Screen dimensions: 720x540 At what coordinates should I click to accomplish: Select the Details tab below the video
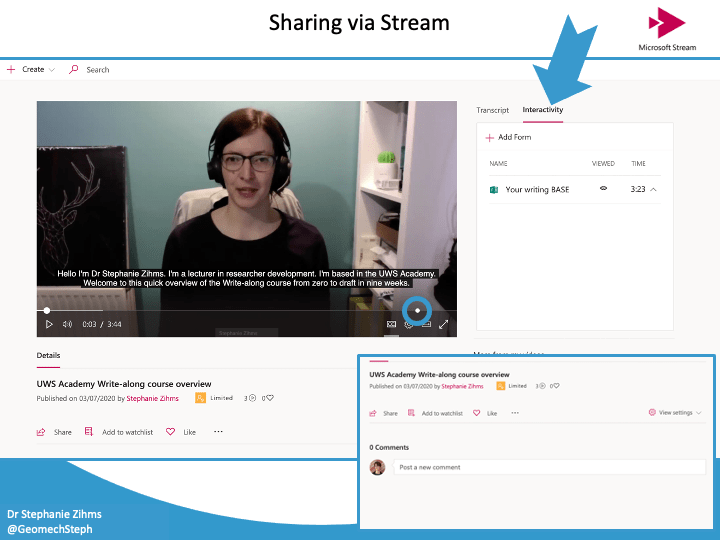click(x=48, y=355)
